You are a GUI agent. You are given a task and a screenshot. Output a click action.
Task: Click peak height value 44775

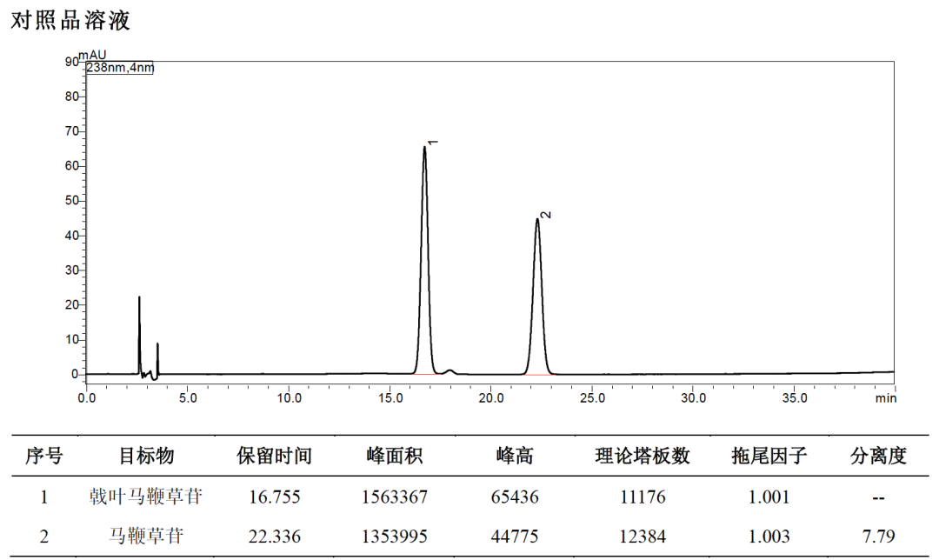pos(515,536)
